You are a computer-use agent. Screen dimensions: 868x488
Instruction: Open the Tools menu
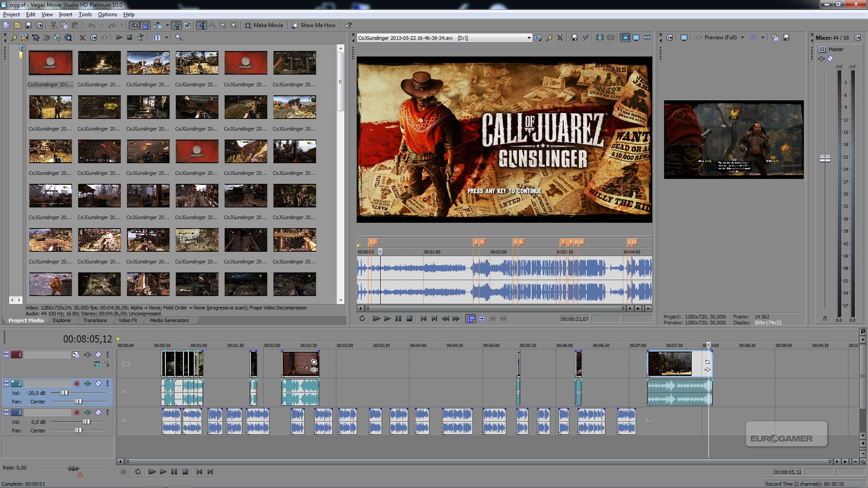(x=85, y=14)
